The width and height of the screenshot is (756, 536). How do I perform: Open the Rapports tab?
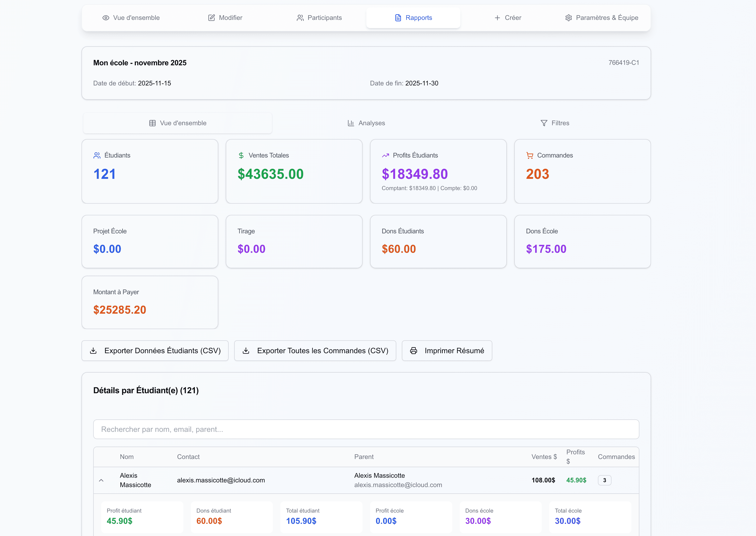(x=413, y=18)
